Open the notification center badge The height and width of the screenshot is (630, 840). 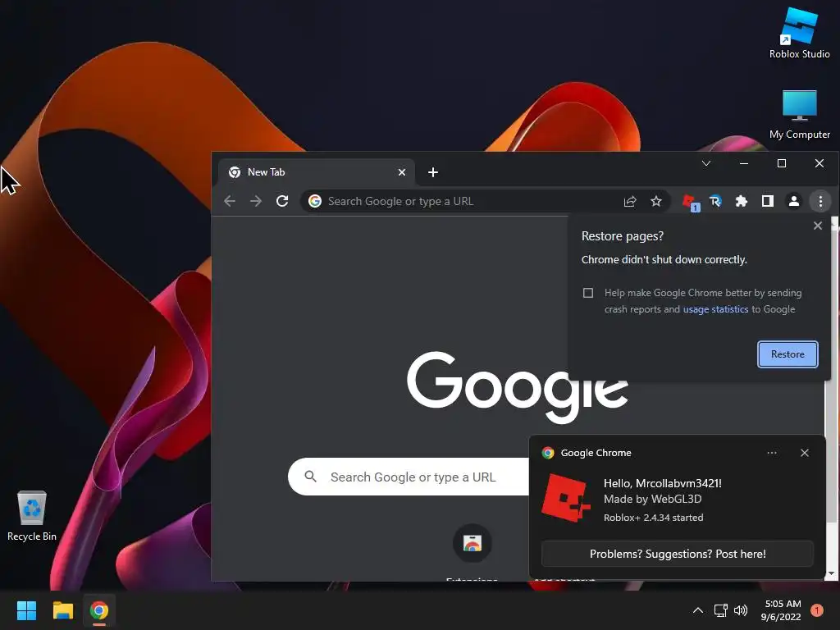point(816,609)
